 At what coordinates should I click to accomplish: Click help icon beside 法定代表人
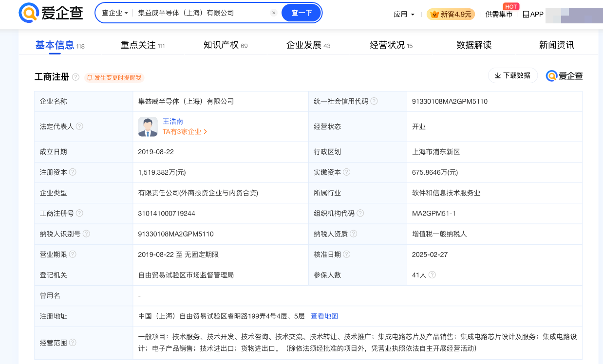79,127
